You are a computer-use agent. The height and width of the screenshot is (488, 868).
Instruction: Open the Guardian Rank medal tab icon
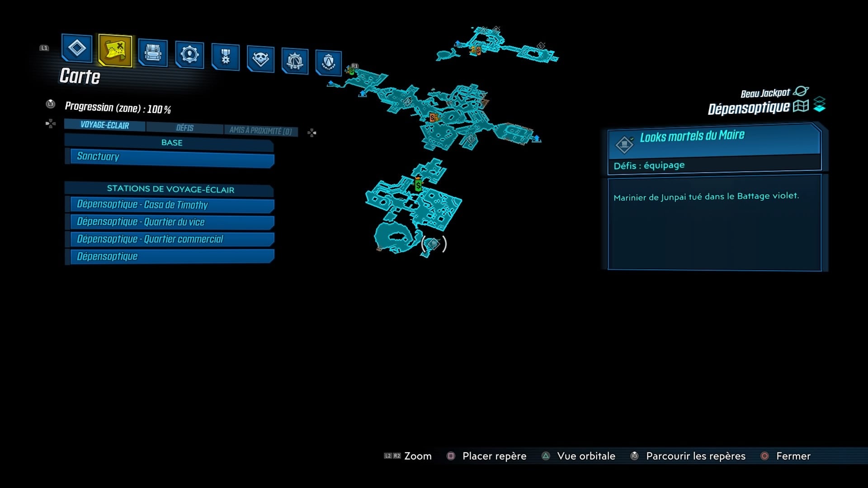pos(225,57)
